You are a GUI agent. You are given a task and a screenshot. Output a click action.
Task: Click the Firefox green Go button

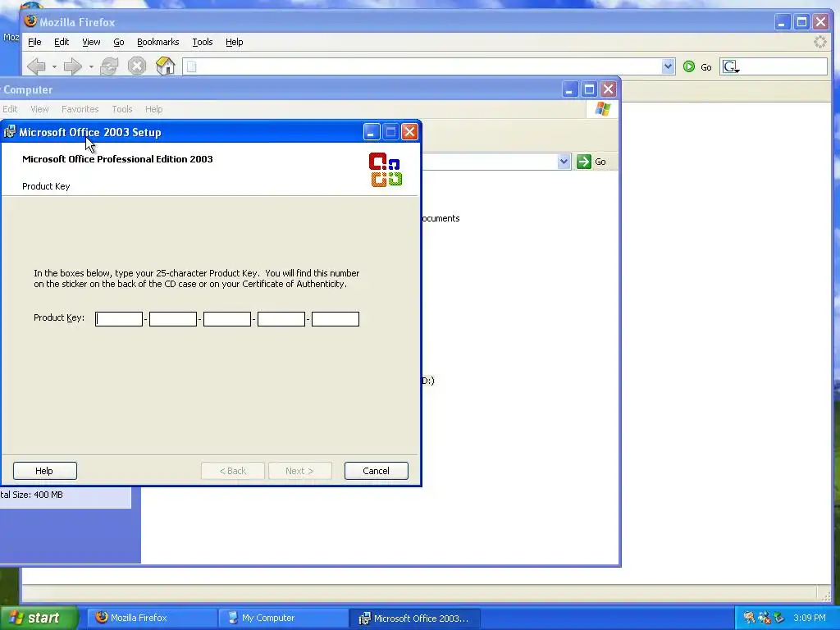pyautogui.click(x=697, y=67)
